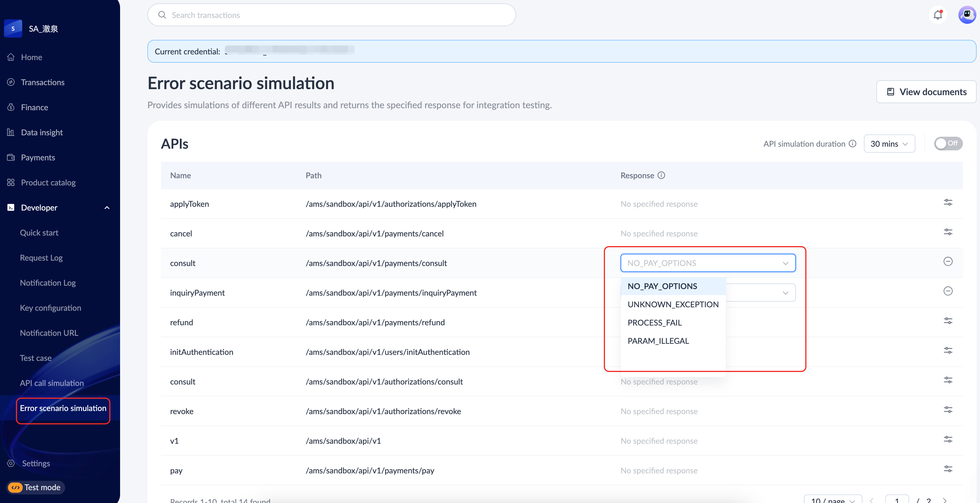
Task: Click Response info icon in table header
Action: coord(661,175)
